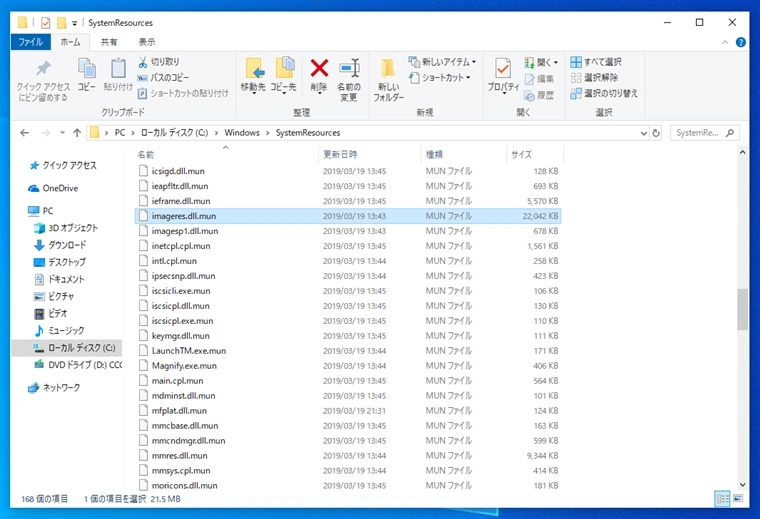Refresh the folder view
Viewport: 760px width, 519px height.
[x=656, y=133]
